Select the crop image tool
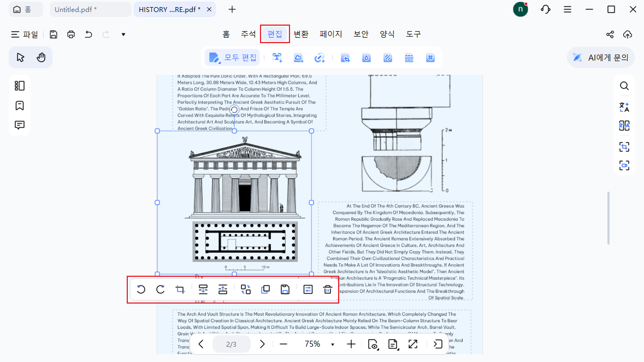The width and height of the screenshot is (644, 362). tap(180, 289)
